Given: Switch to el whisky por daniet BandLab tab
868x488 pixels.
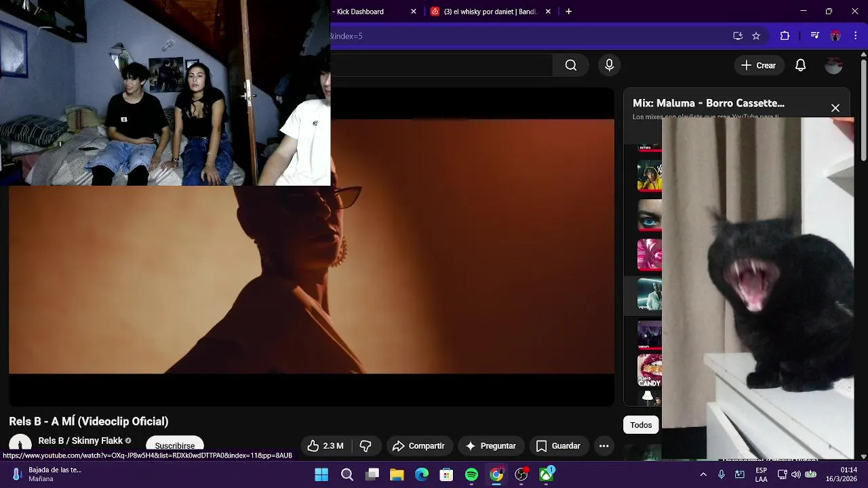Looking at the screenshot, I should [x=490, y=12].
